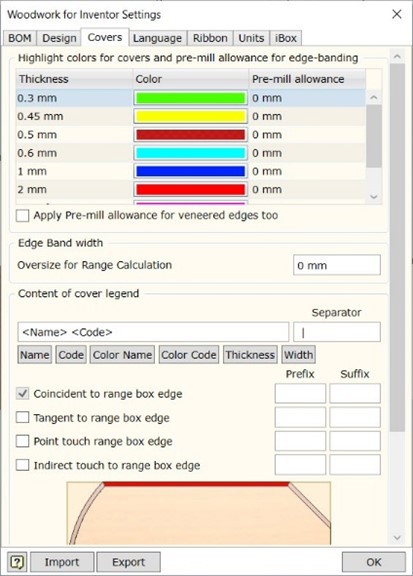Toggle Coincident to range box edge checkbox

(22, 394)
